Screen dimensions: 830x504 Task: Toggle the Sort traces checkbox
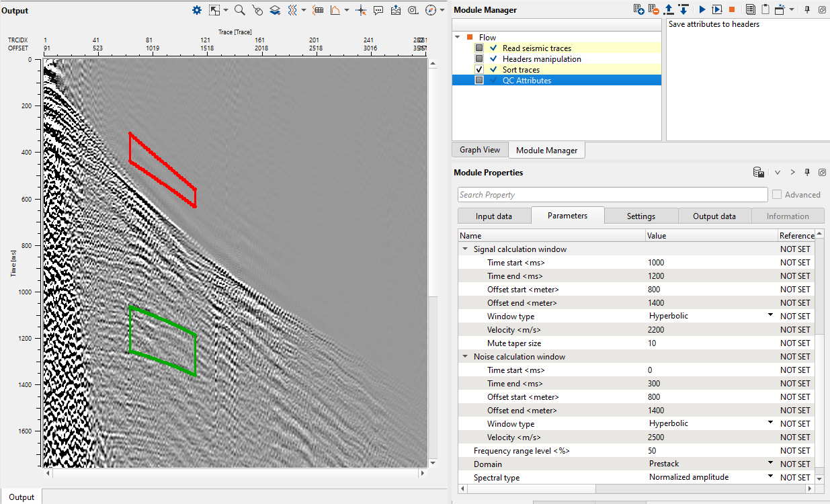click(x=479, y=70)
